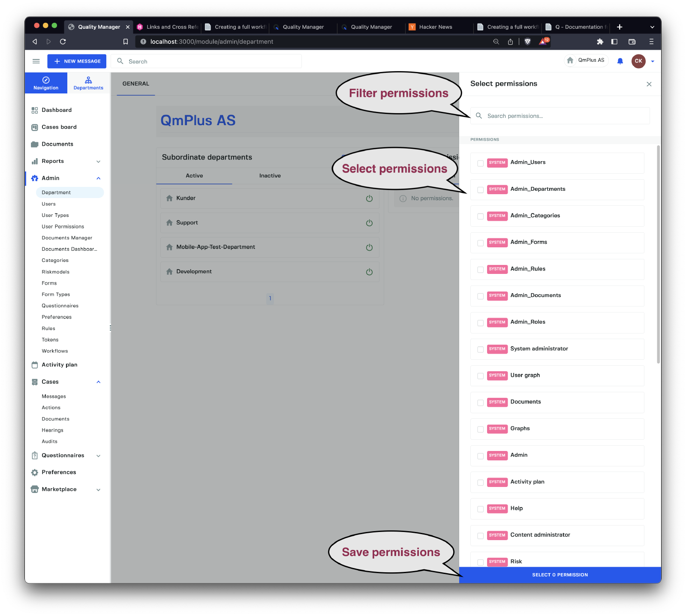Tick the System administrator checkbox
Image resolution: width=686 pixels, height=616 pixels.
[x=481, y=349]
